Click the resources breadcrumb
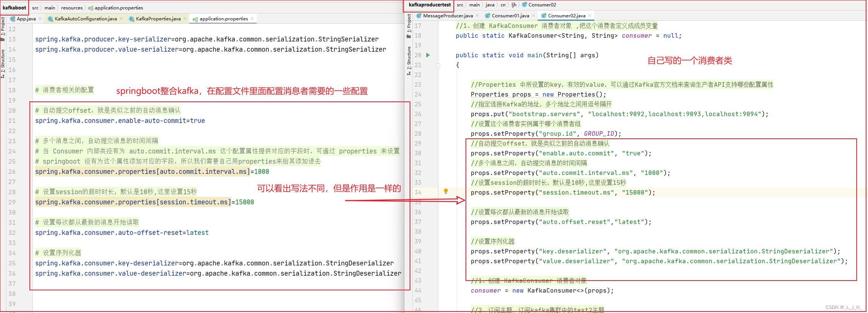Screen dimensions: 868x313 point(72,8)
